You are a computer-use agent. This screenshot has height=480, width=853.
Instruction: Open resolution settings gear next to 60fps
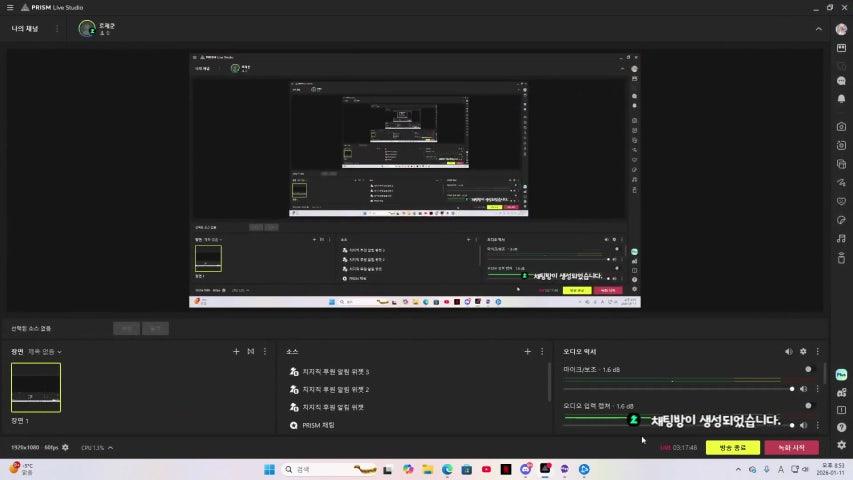(66, 447)
